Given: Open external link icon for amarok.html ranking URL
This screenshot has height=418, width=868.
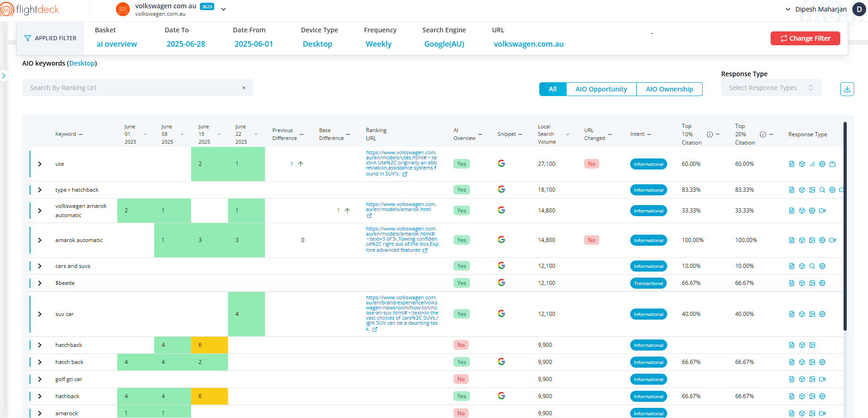Looking at the screenshot, I should click(369, 216).
